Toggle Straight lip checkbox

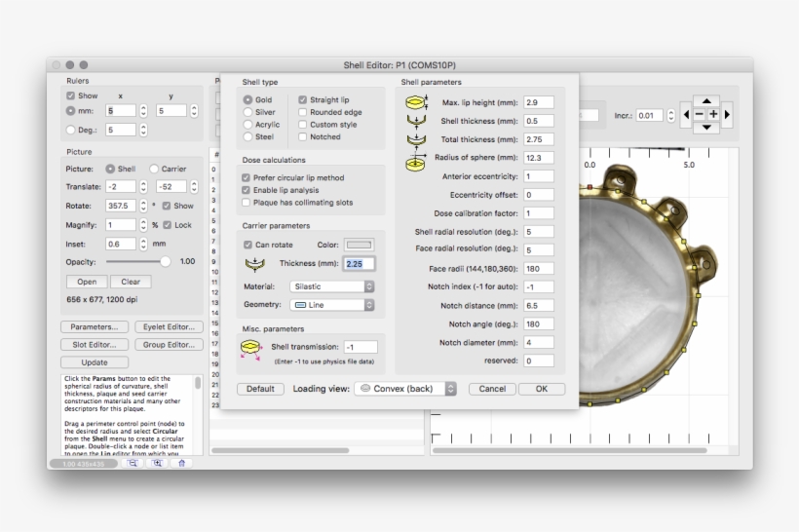[303, 100]
